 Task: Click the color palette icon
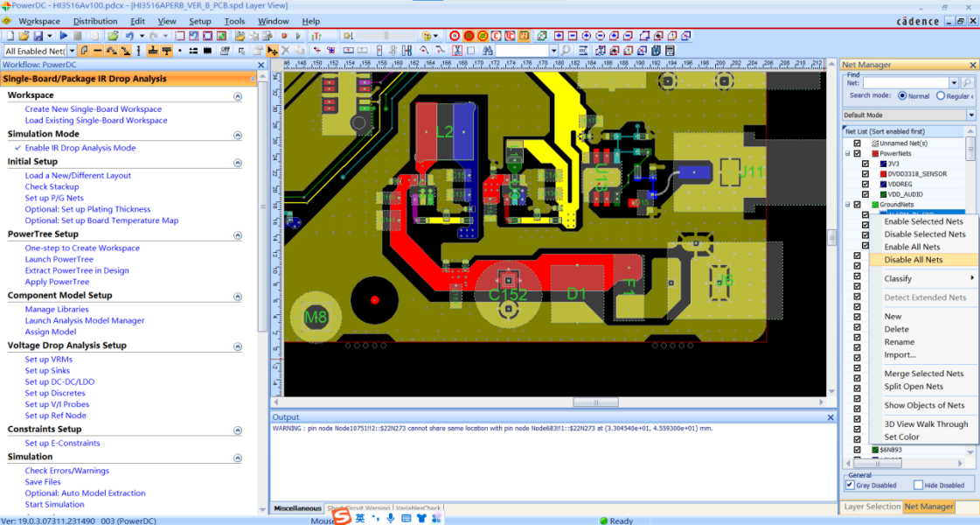pos(427,36)
